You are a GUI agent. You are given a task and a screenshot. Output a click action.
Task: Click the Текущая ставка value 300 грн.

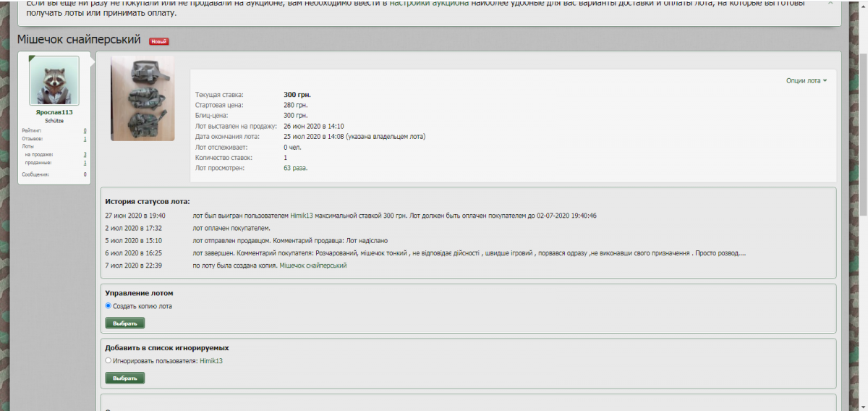pos(297,95)
